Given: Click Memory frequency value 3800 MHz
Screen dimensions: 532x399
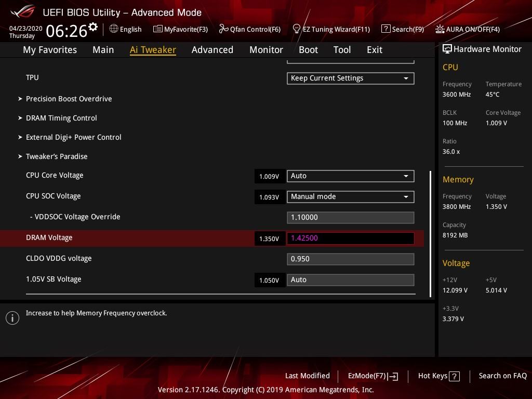Looking at the screenshot, I should [457, 207].
